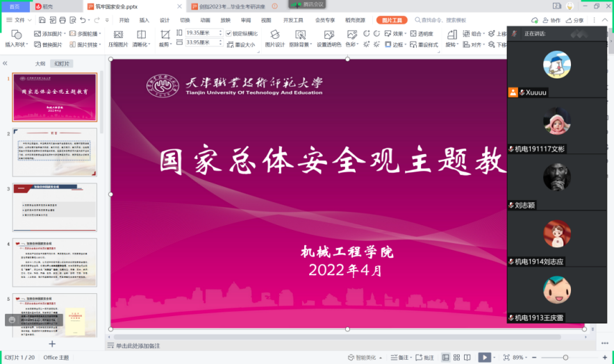Image resolution: width=614 pixels, height=364 pixels.
Task: Switch to the 动画 Animation ribbon tab
Action: [x=205, y=20]
